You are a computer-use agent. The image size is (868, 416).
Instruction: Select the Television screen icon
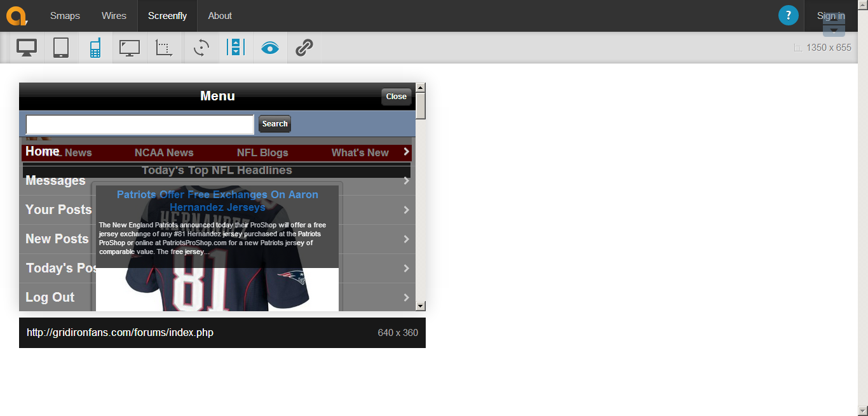coord(130,48)
